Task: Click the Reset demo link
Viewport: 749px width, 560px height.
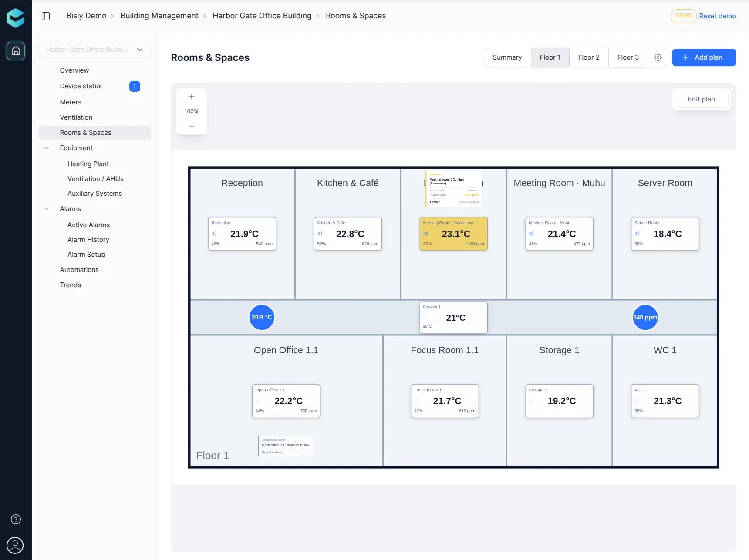Action: [717, 16]
